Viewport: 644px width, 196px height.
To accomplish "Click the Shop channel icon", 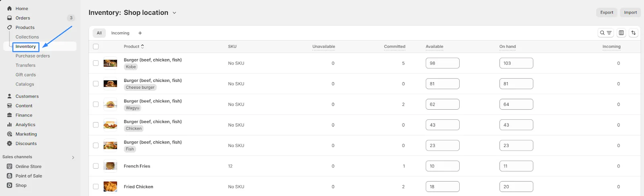I will [10, 185].
